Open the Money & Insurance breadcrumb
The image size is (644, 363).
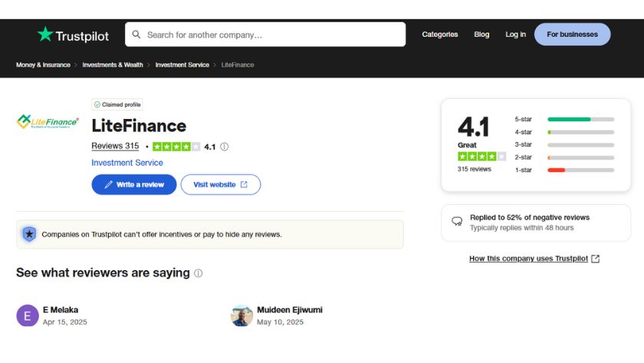click(x=43, y=65)
